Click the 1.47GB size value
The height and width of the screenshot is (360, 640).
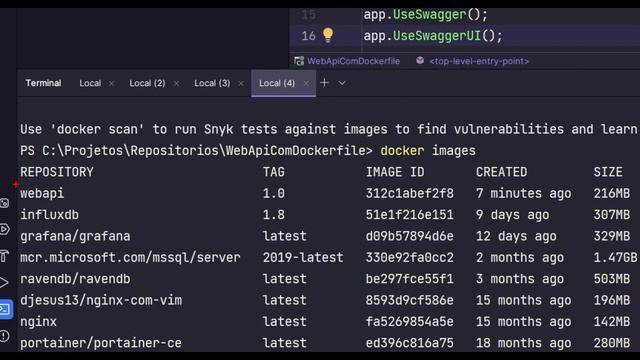(615, 258)
